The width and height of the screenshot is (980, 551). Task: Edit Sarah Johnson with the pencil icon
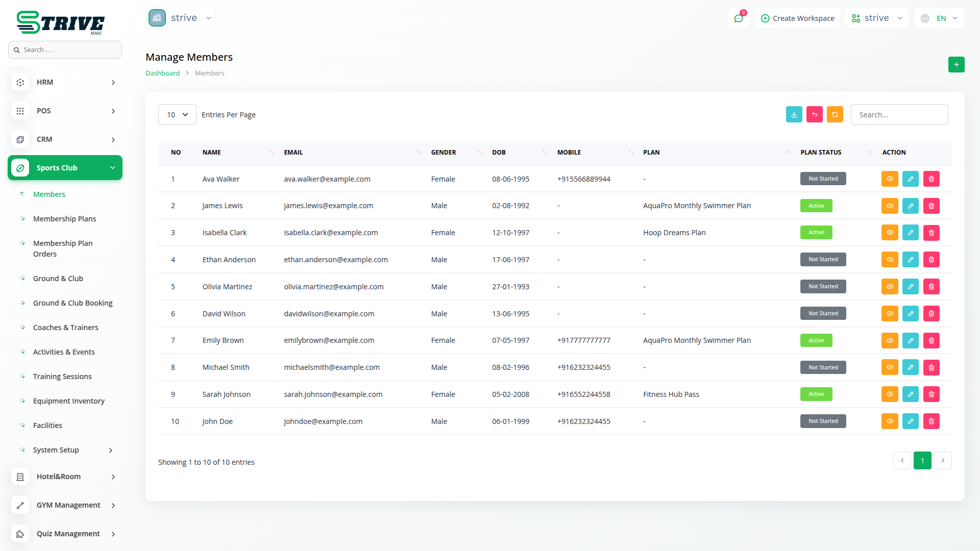[x=910, y=394]
